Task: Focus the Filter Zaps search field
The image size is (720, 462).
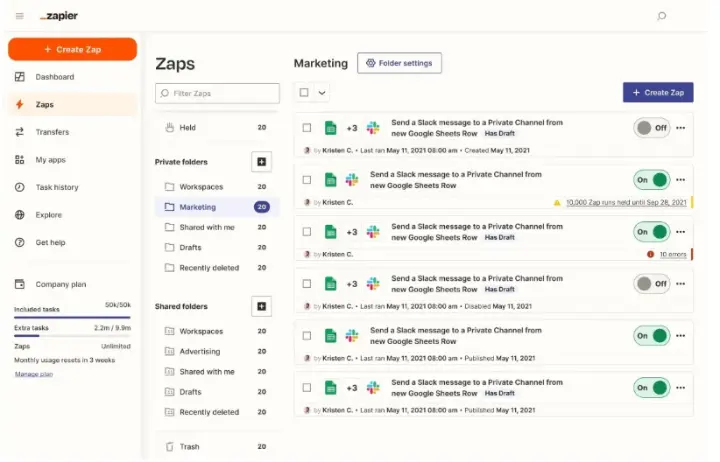Action: 217,93
